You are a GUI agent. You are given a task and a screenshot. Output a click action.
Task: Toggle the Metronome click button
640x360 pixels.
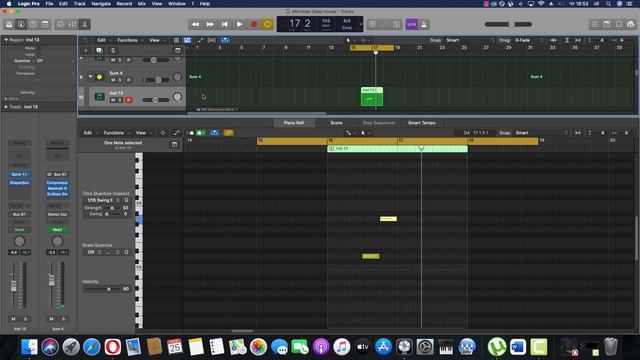tap(424, 24)
